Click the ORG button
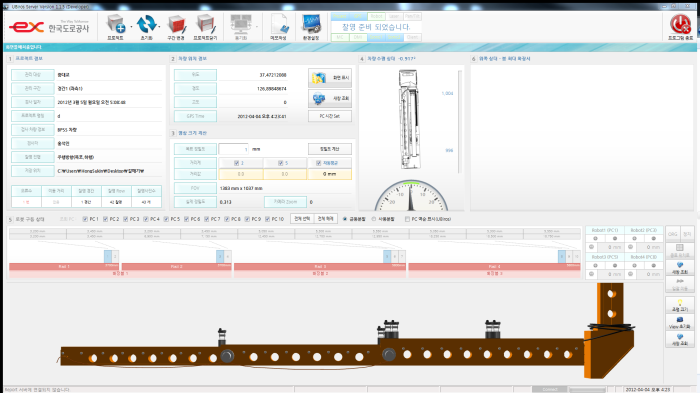 (672, 234)
